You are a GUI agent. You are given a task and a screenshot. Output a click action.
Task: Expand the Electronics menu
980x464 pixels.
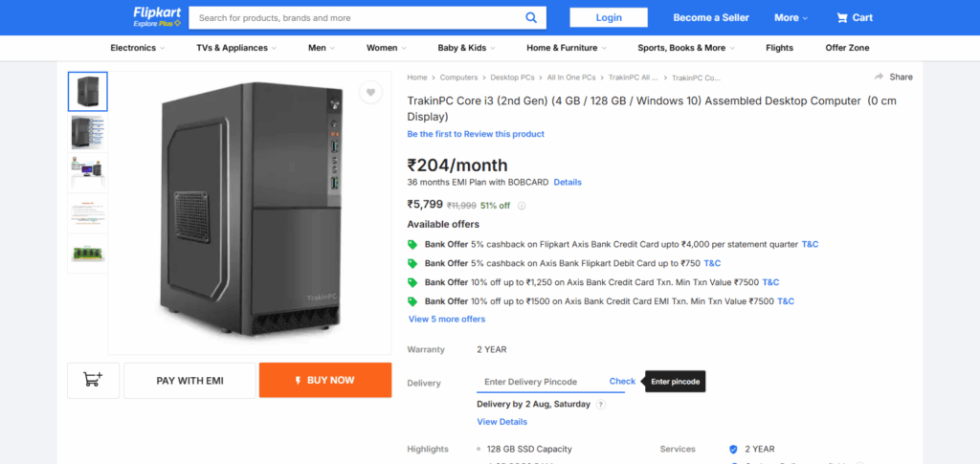[x=138, y=48]
